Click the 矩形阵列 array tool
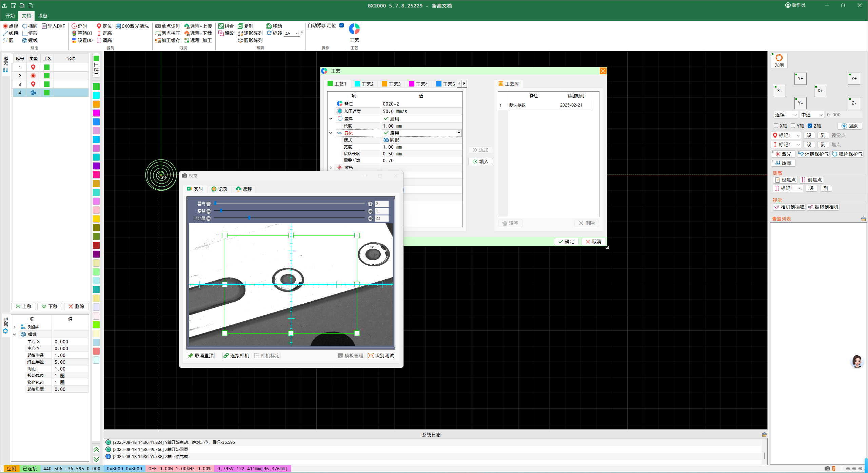868x473 pixels. tap(250, 33)
